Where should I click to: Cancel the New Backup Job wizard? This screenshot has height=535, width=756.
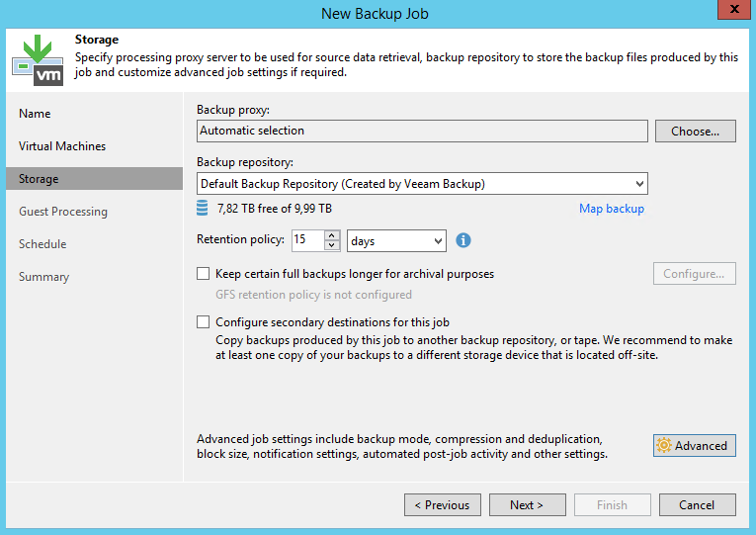click(x=697, y=505)
